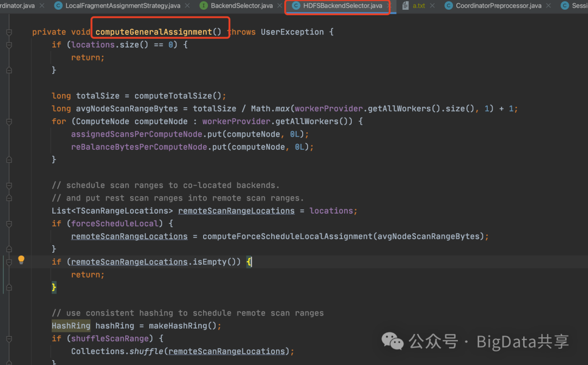Switch to the LocalFragmentAssignmentStrategy.java tab
Image resolution: width=588 pixels, height=365 pixels.
coord(122,5)
